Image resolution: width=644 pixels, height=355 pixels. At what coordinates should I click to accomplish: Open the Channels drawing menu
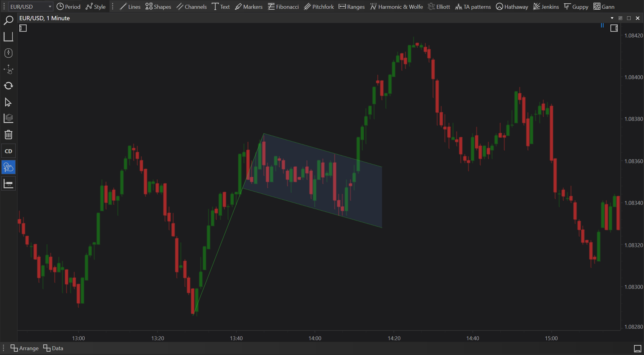pyautogui.click(x=192, y=7)
